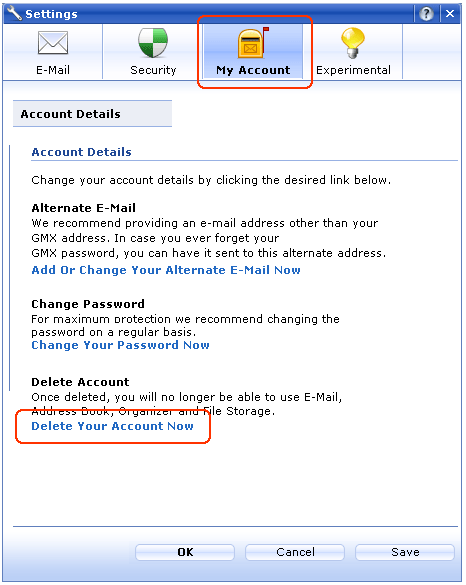Click the yellow mailbox My Account icon

pos(253,43)
